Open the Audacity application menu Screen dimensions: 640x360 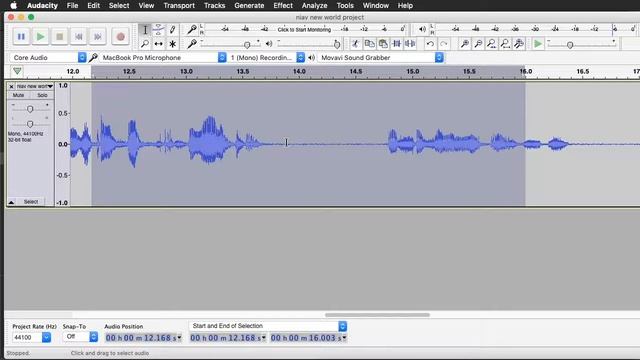tap(42, 6)
